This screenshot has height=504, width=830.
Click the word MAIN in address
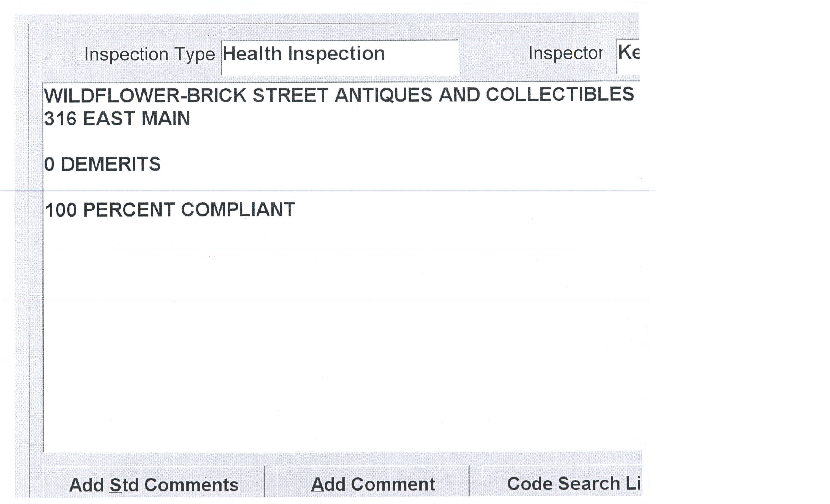click(165, 119)
